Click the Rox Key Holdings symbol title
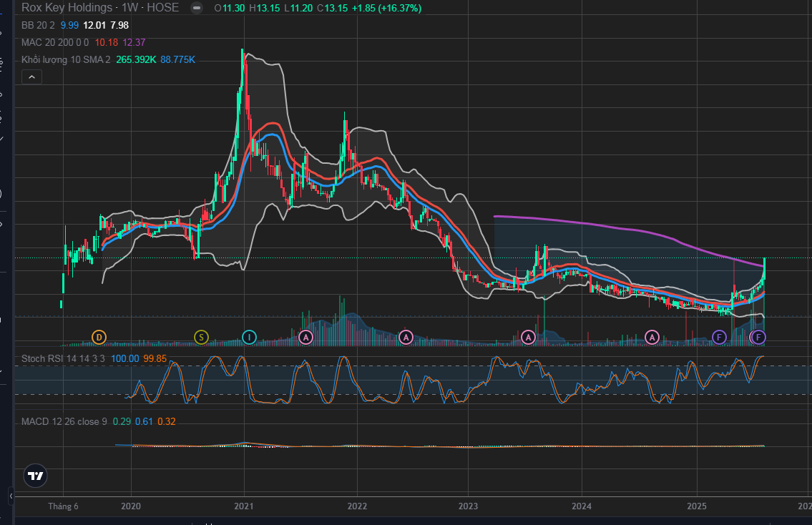 tap(67, 8)
